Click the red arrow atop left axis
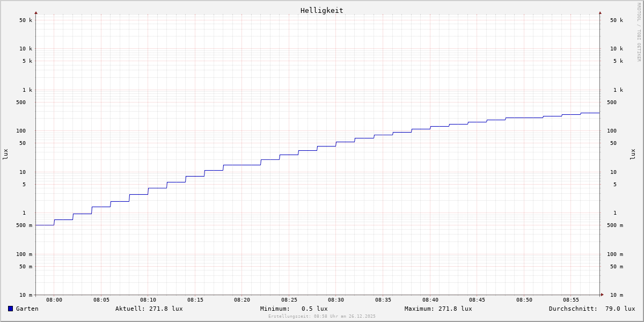This screenshot has height=322, width=644. [x=36, y=12]
